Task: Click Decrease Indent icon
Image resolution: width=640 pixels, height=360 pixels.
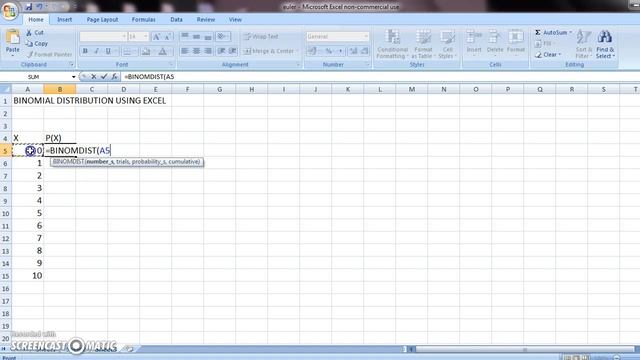Action: point(221,51)
